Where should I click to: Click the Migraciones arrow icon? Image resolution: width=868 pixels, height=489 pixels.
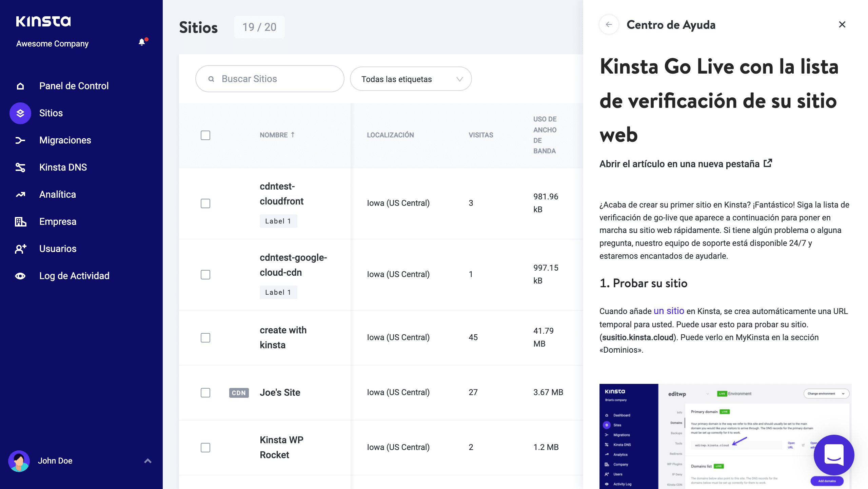(20, 140)
